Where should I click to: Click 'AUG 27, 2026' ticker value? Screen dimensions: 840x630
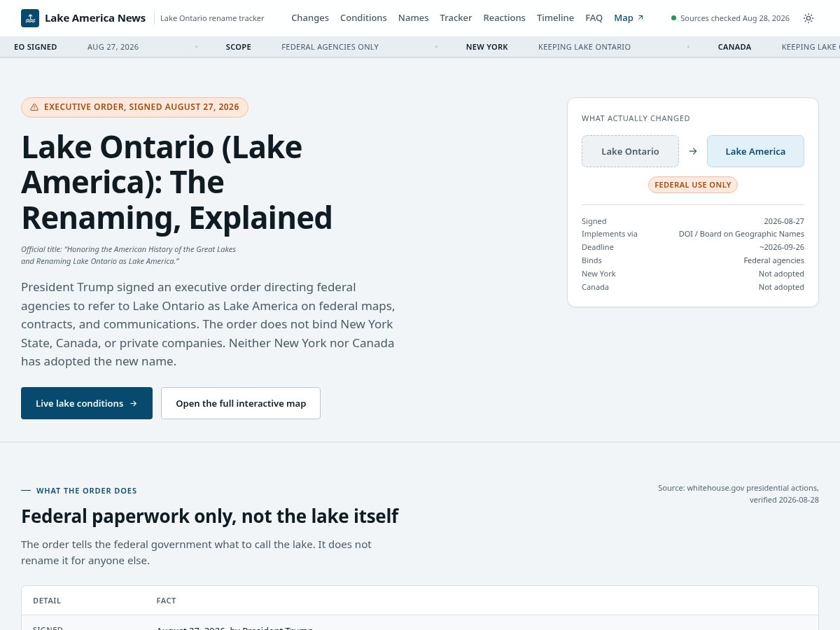pos(113,47)
